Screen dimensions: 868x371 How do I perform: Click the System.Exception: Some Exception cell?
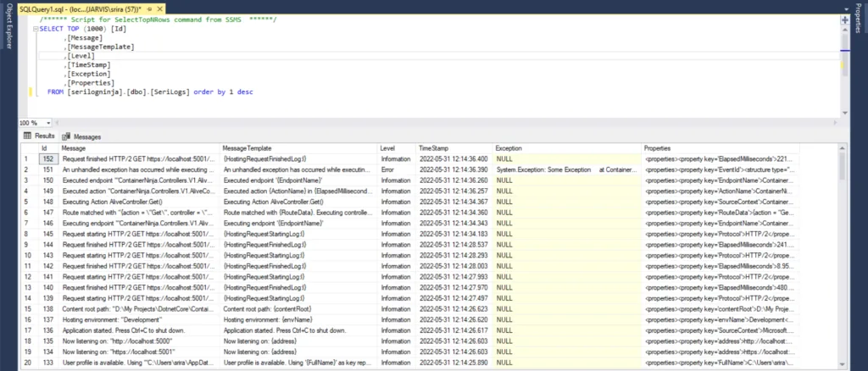tap(567, 169)
